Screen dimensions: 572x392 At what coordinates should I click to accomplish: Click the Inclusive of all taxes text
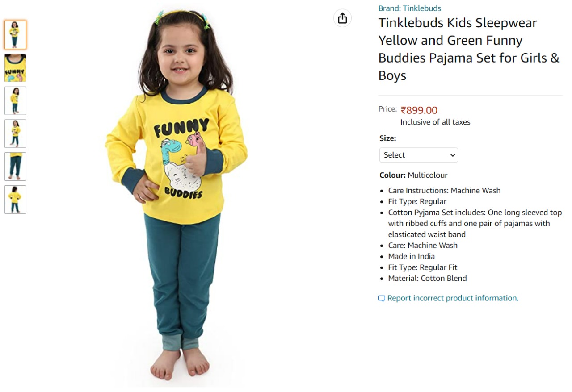435,122
